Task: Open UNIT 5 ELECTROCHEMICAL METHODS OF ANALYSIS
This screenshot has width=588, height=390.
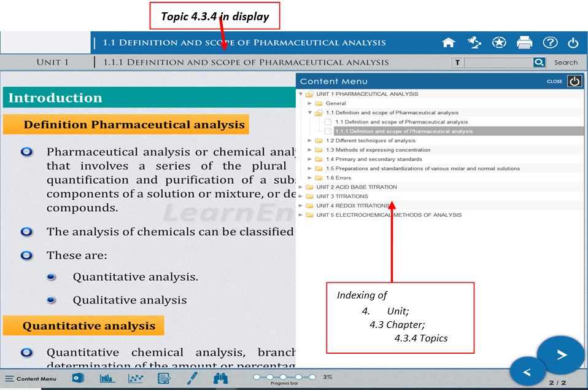Action: pyautogui.click(x=389, y=215)
